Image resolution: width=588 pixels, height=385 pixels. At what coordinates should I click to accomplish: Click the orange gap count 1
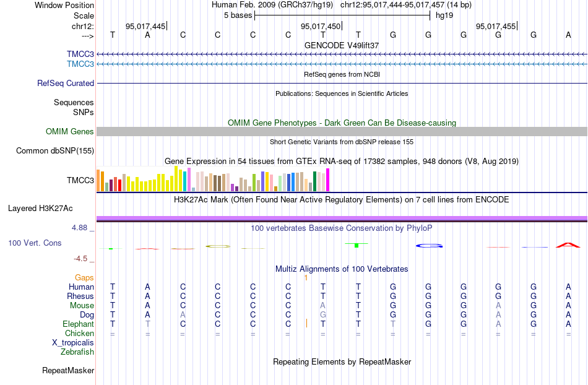[x=306, y=278]
